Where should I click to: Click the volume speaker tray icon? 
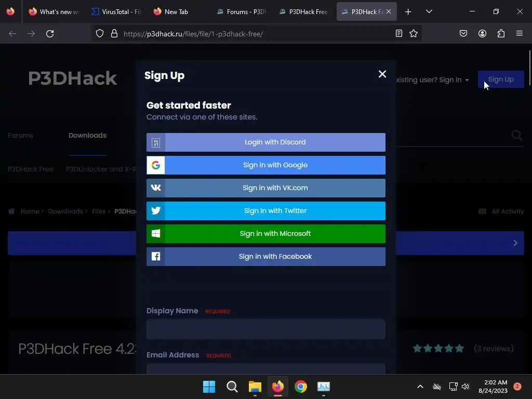coord(465,387)
